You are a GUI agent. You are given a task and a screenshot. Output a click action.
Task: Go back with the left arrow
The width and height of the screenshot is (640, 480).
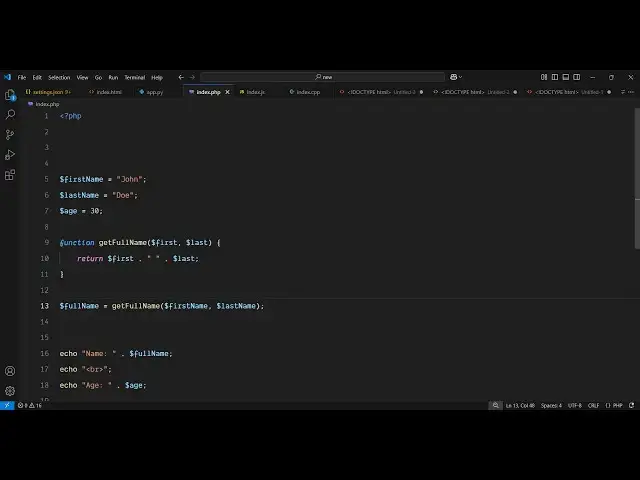[x=181, y=77]
